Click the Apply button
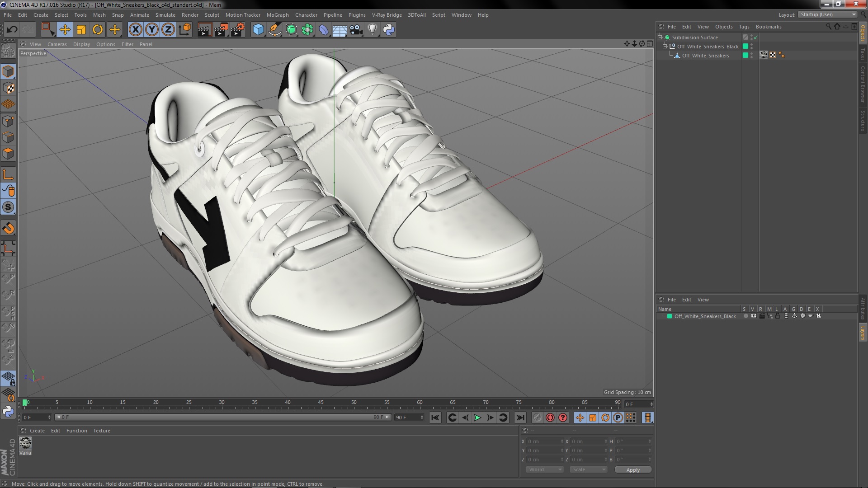The height and width of the screenshot is (488, 868). point(633,469)
